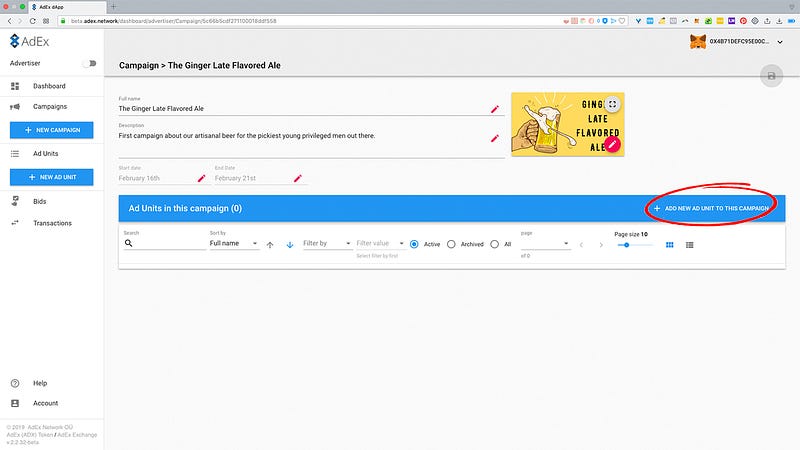Edit the Start date pencil icon
The width and height of the screenshot is (800, 450).
tap(202, 178)
